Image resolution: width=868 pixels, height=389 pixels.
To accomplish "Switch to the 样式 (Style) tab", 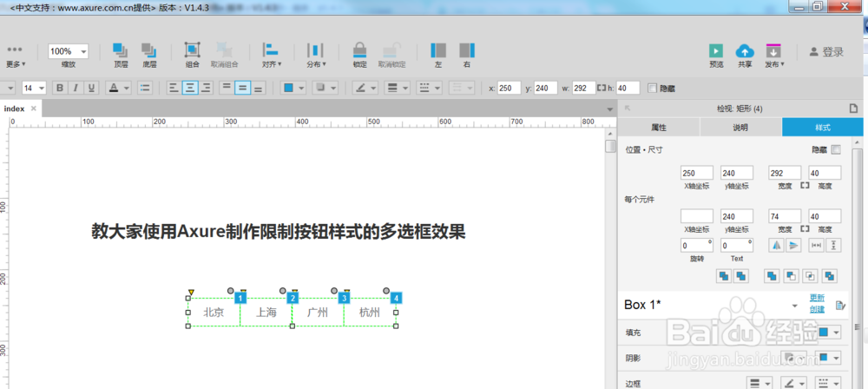I will coord(823,128).
